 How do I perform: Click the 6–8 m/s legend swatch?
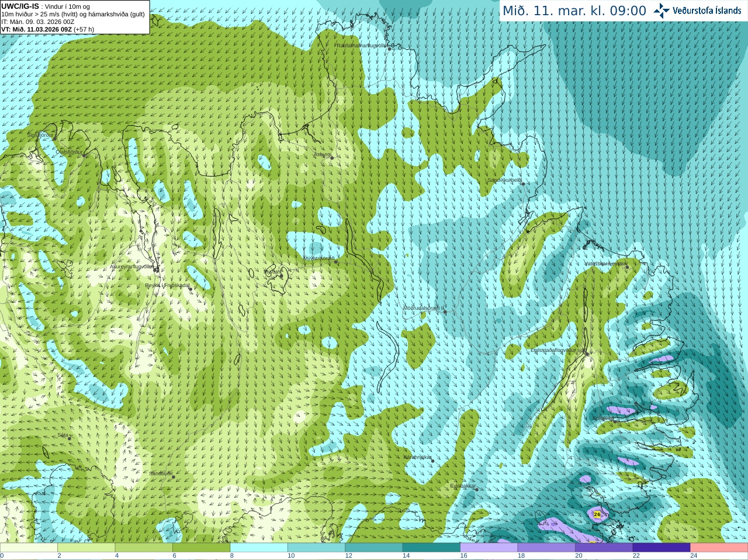pos(202,548)
